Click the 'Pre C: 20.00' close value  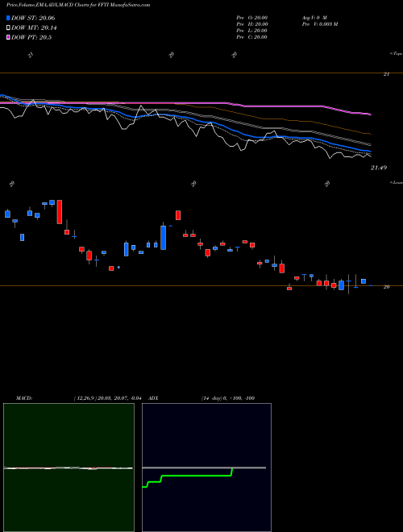(x=252, y=37)
